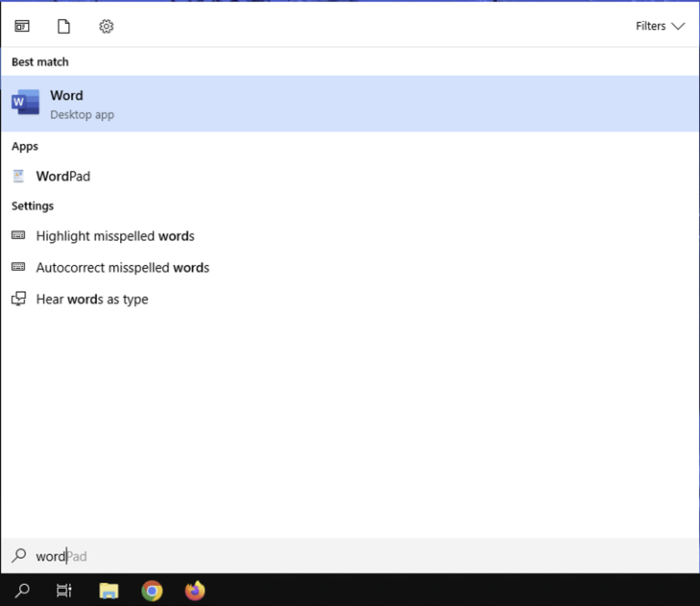Open File Explorer from the taskbar
The height and width of the screenshot is (606, 700).
click(108, 591)
